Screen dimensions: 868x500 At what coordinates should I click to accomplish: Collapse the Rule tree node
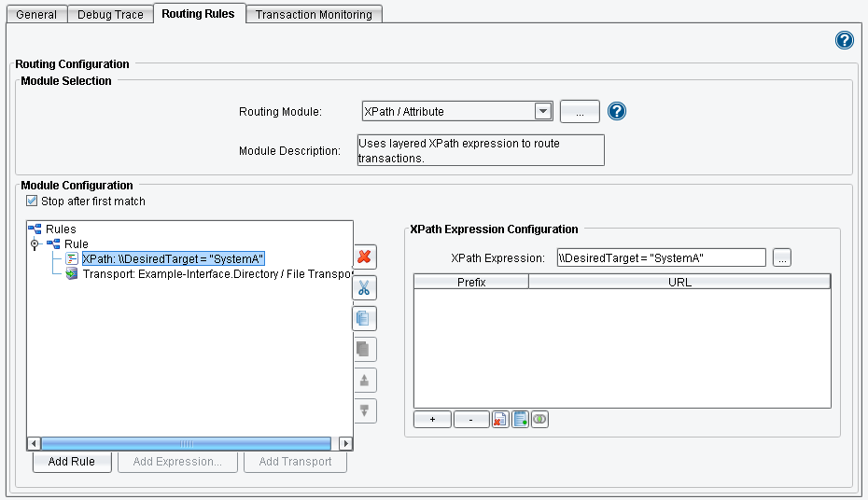tap(35, 244)
